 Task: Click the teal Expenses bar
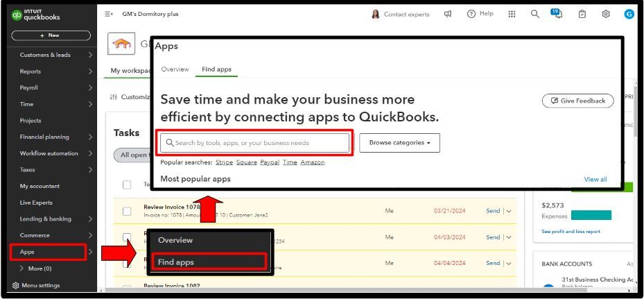(x=591, y=215)
